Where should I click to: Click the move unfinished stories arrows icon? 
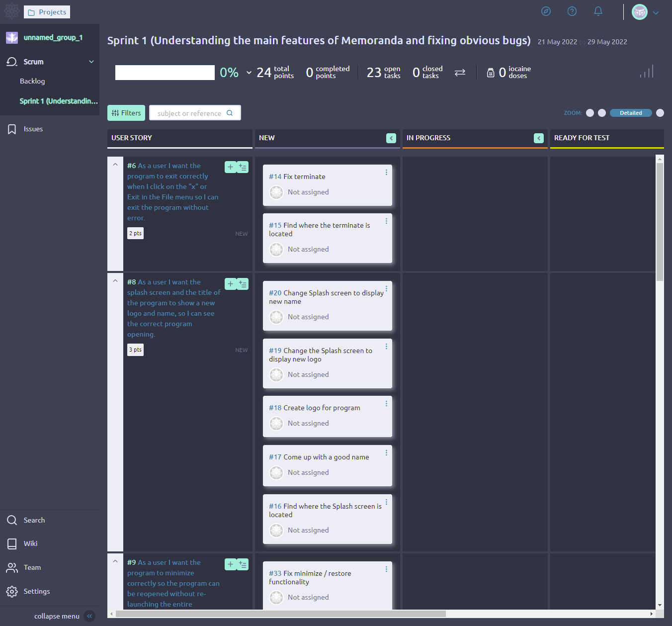(x=460, y=73)
